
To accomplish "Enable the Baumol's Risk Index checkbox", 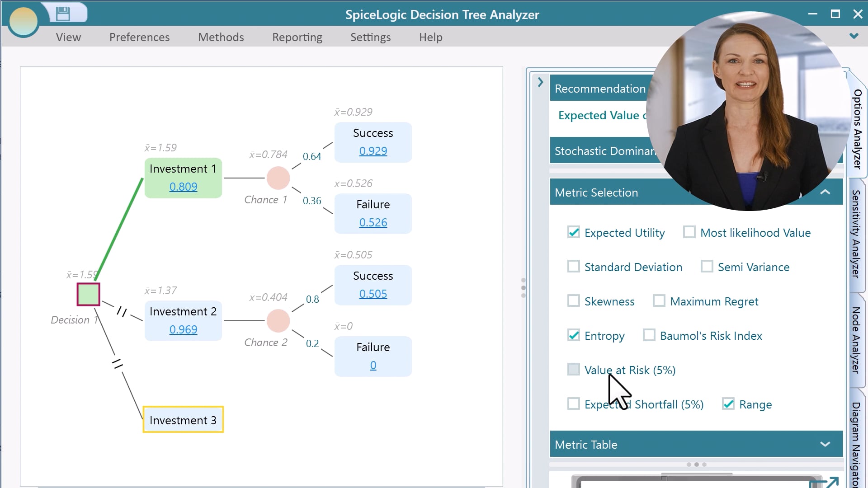I will [649, 335].
